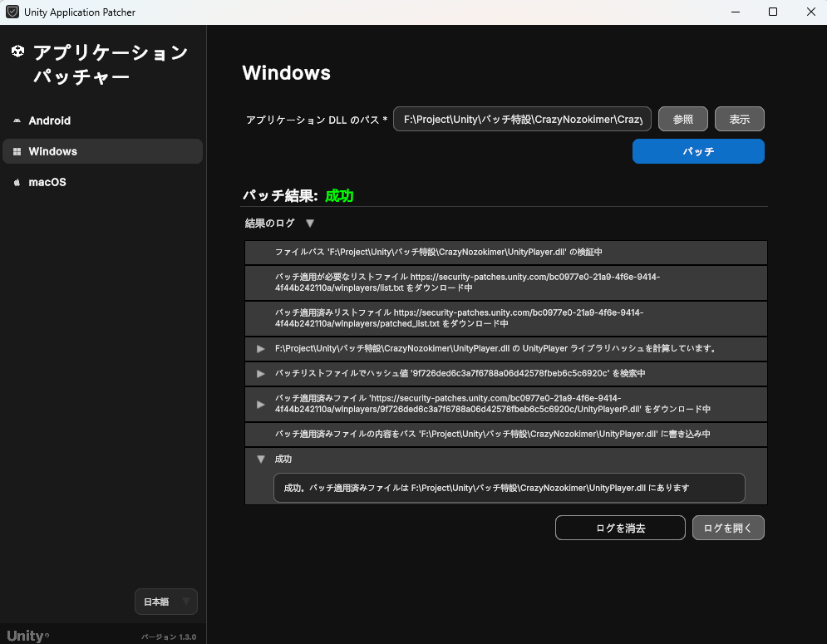
Task: Click the Android icon in sidebar
Action: pos(17,121)
